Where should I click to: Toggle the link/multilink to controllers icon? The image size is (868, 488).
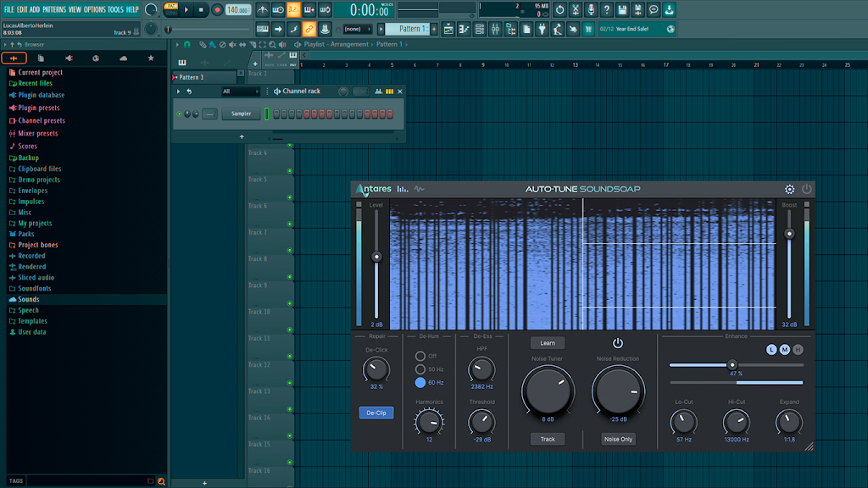tap(309, 29)
